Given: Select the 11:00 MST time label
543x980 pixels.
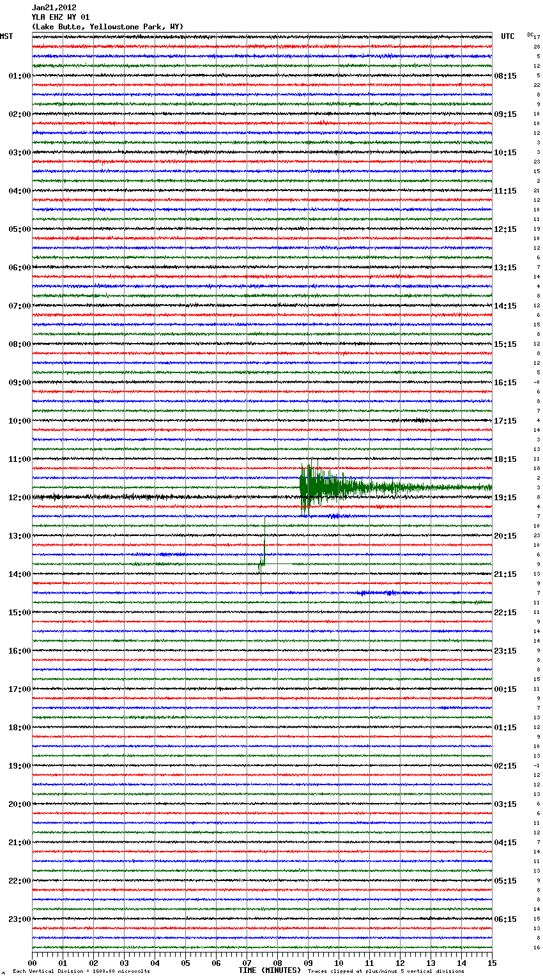Looking at the screenshot, I should click(x=20, y=459).
